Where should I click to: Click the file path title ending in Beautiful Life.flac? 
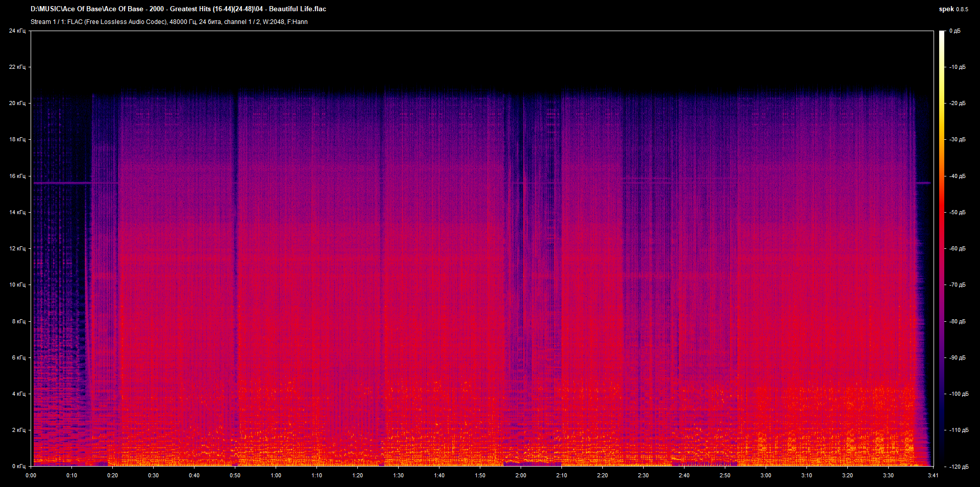(x=178, y=9)
